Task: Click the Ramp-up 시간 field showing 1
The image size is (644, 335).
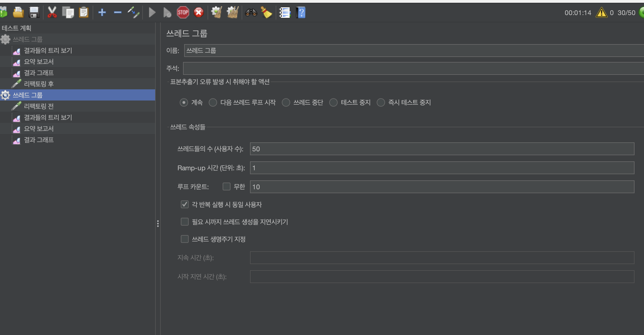Action: [442, 168]
